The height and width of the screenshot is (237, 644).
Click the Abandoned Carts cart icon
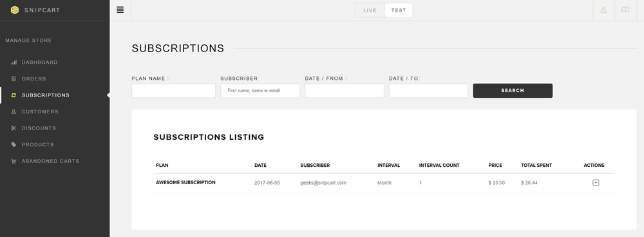14,161
